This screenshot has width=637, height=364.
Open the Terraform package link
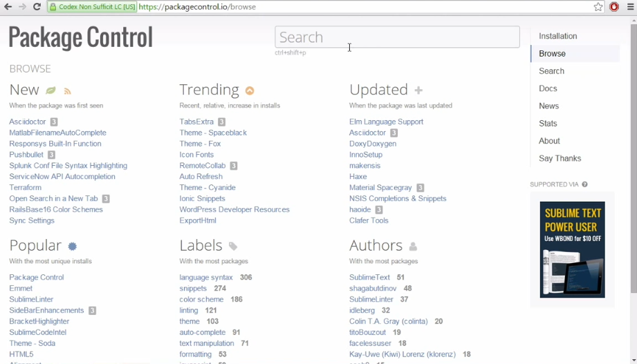(25, 187)
